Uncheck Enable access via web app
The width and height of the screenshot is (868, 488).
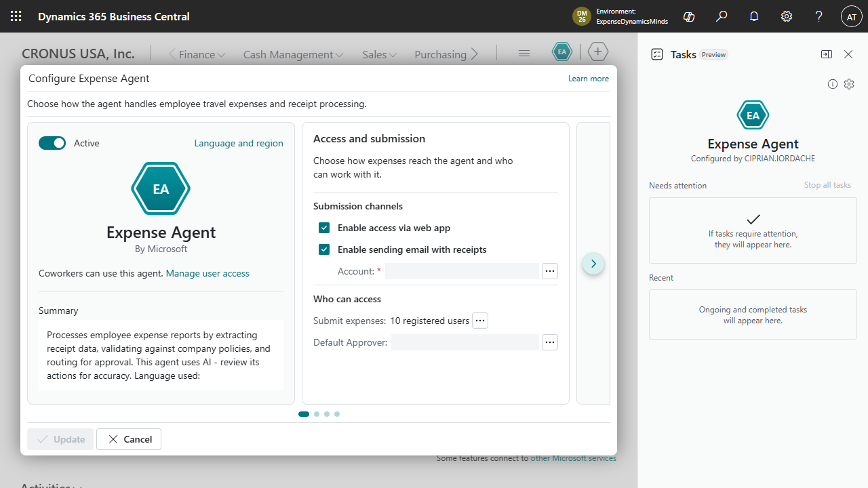[324, 228]
